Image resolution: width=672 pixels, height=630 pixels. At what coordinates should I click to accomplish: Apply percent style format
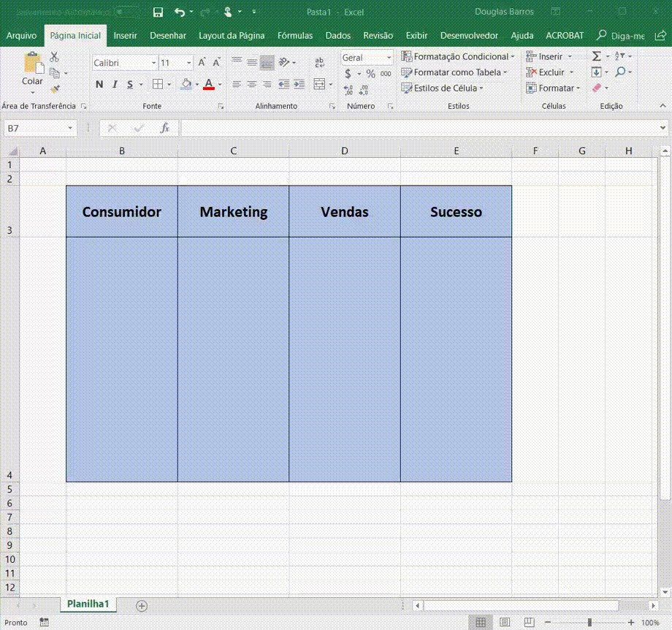tap(371, 74)
